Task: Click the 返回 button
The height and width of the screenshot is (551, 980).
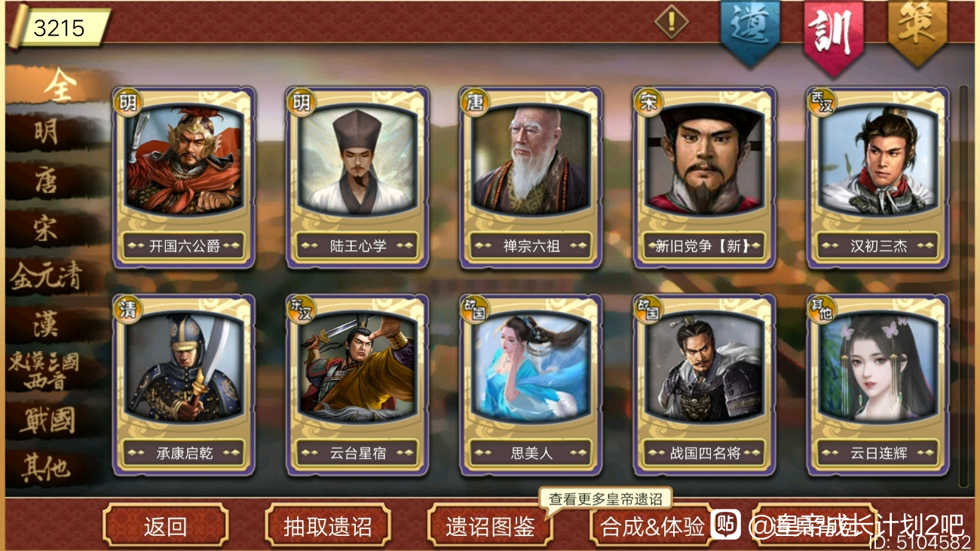Action: (165, 525)
